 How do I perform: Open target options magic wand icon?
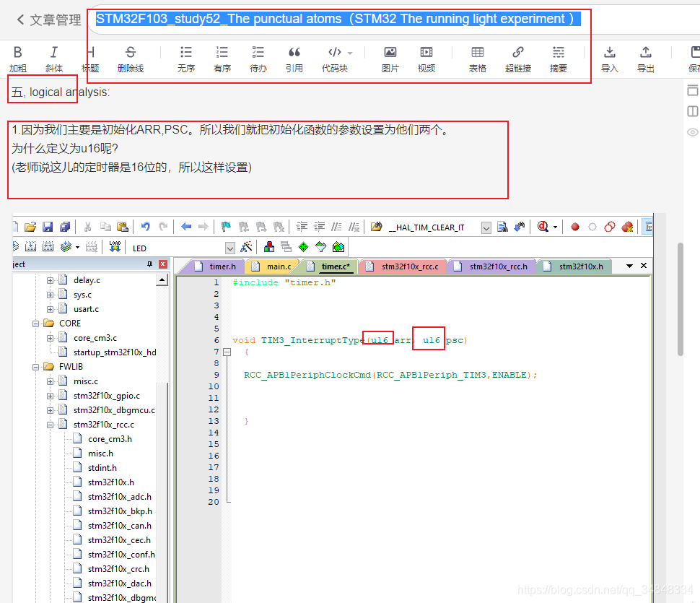pos(246,246)
